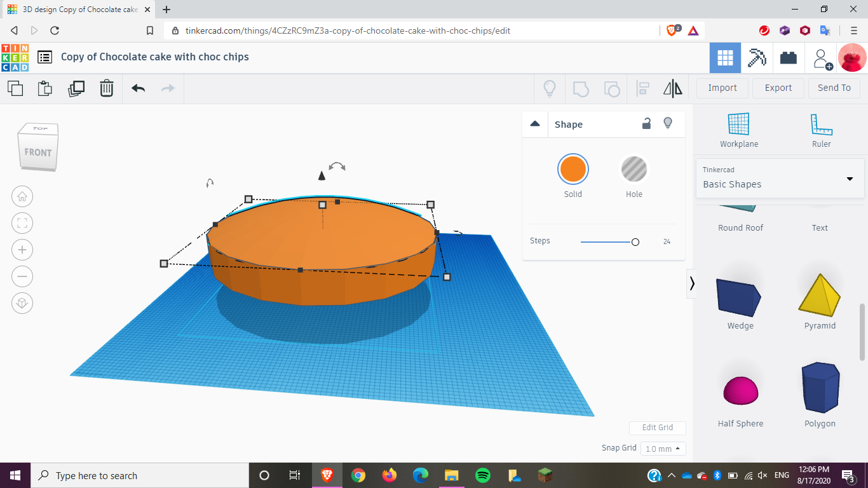Open File Explorer from taskbar

(452, 475)
